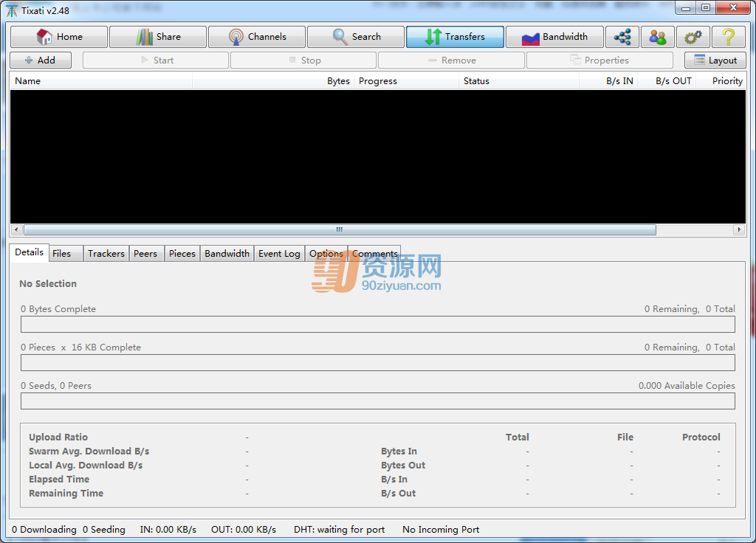Click the horizontal scrollbar left arrow
The image size is (756, 543).
[16, 230]
